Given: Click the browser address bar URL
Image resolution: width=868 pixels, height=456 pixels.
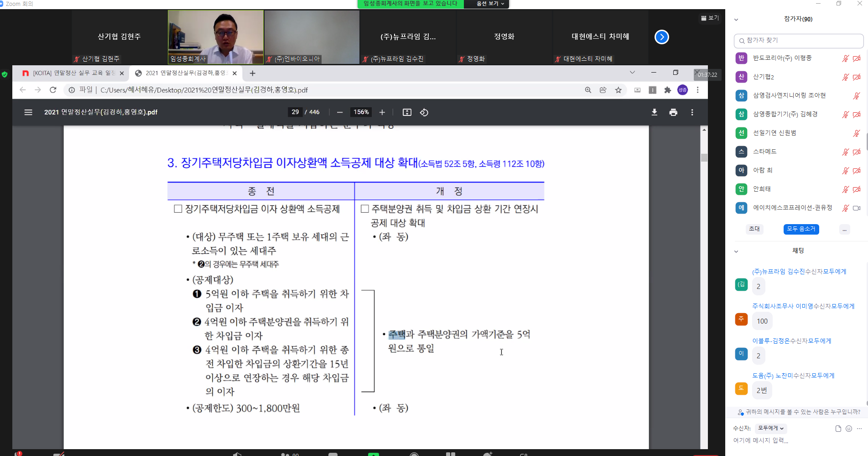Looking at the screenshot, I should click(x=204, y=90).
